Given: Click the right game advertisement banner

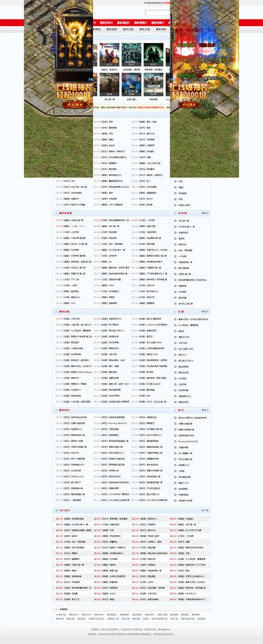Looking at the screenshot, I should 205,89.
